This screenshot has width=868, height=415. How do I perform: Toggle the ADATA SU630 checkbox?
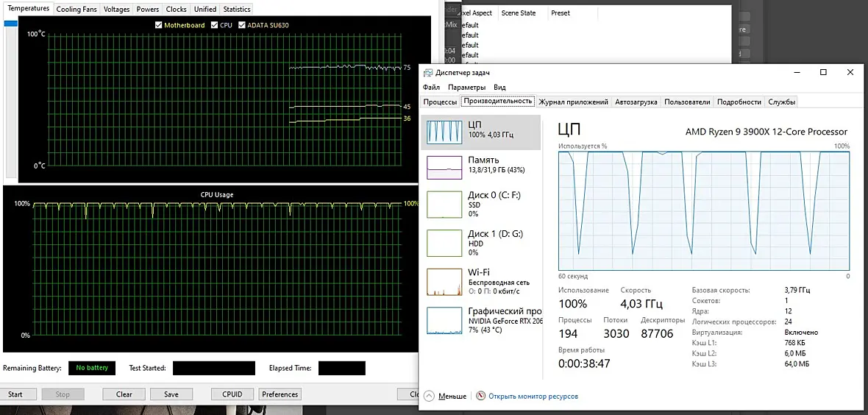click(x=242, y=25)
